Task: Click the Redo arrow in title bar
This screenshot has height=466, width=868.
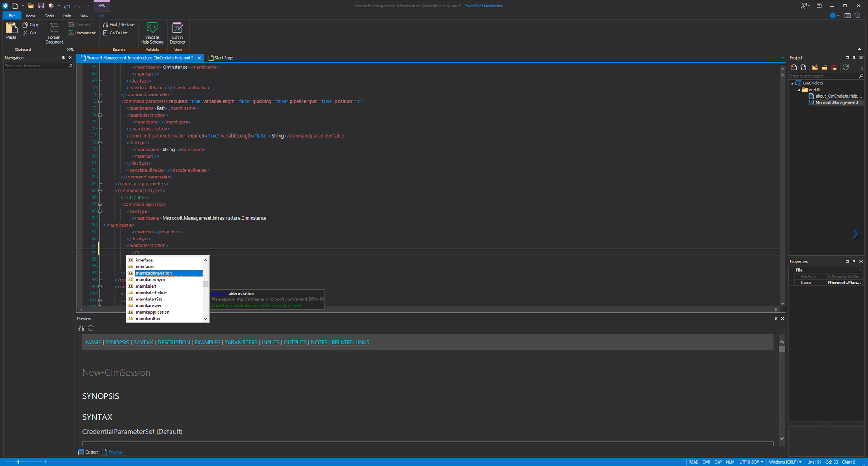Action: (77, 6)
